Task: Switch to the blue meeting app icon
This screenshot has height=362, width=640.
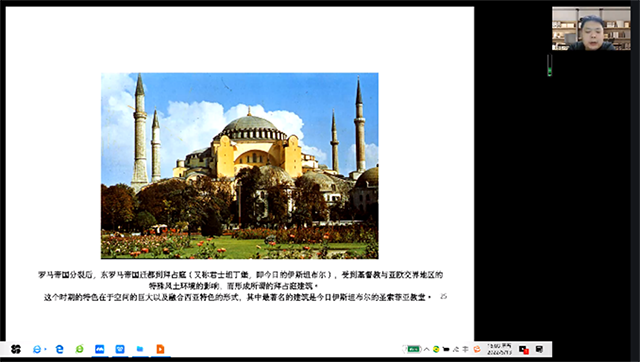Action: [100, 349]
